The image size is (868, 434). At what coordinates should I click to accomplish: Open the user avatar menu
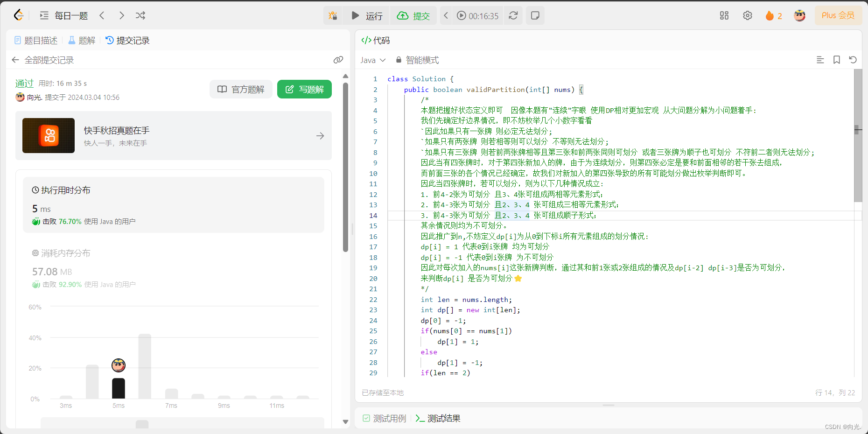[799, 15]
